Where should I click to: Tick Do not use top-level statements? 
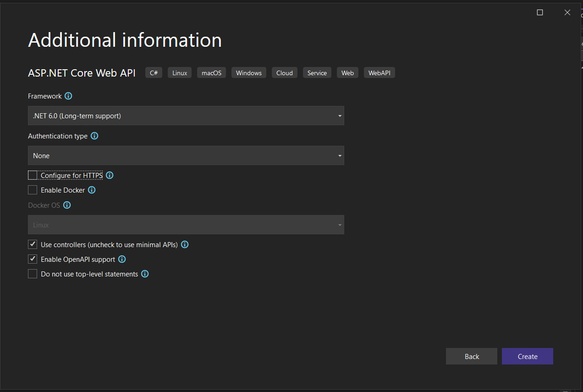coord(33,274)
